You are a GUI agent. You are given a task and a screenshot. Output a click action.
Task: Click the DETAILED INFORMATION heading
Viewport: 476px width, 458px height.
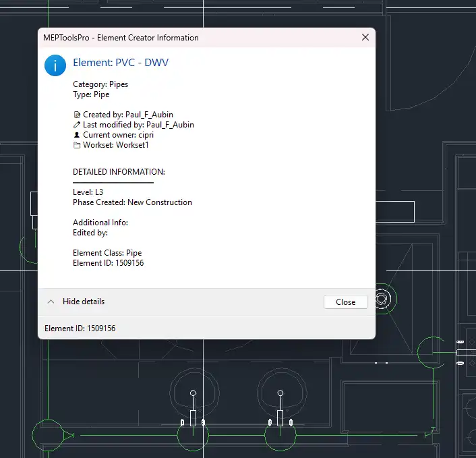(x=119, y=172)
